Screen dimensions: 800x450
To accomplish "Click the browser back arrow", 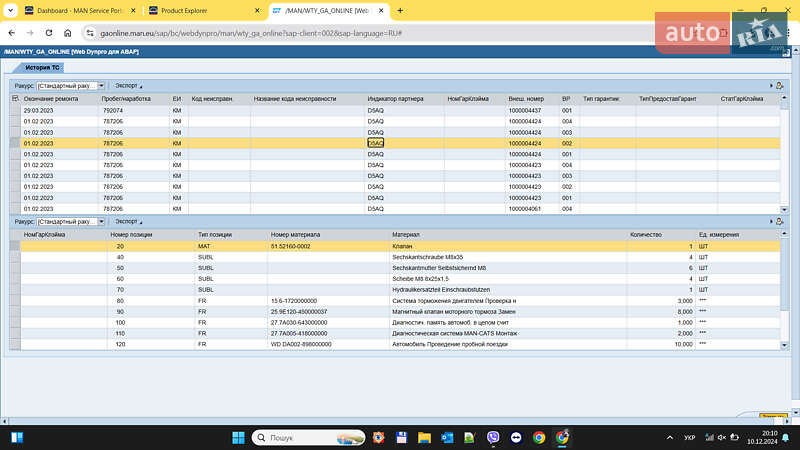I will pyautogui.click(x=11, y=33).
